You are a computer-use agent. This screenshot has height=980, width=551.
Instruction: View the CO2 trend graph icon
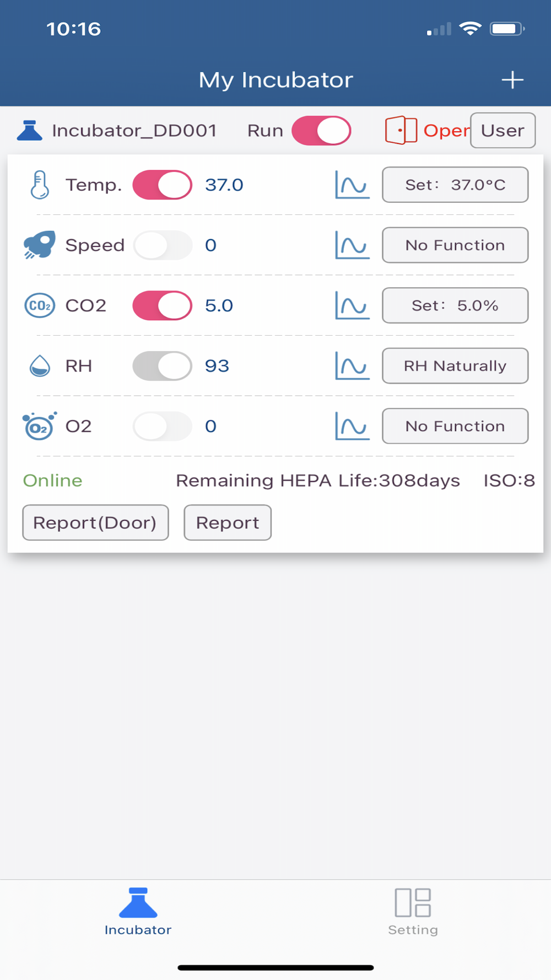pyautogui.click(x=352, y=306)
